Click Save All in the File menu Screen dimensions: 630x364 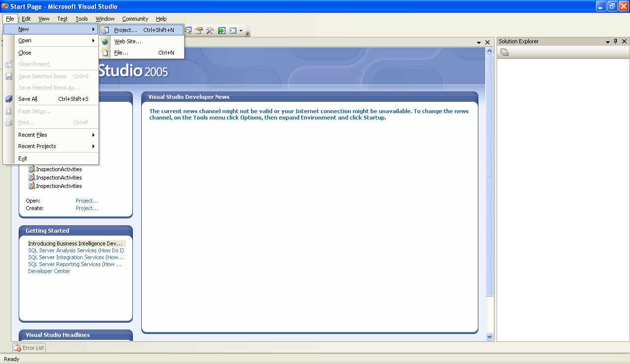(51, 99)
